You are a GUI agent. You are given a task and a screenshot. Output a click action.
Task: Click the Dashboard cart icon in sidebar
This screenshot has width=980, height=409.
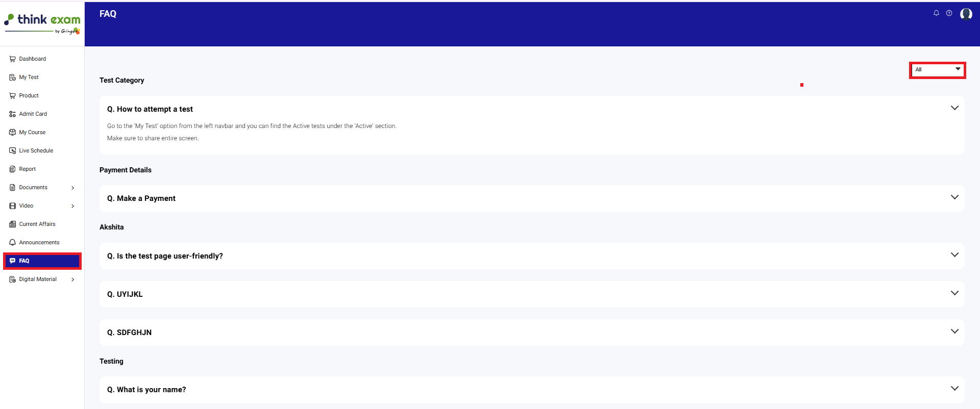tap(12, 59)
